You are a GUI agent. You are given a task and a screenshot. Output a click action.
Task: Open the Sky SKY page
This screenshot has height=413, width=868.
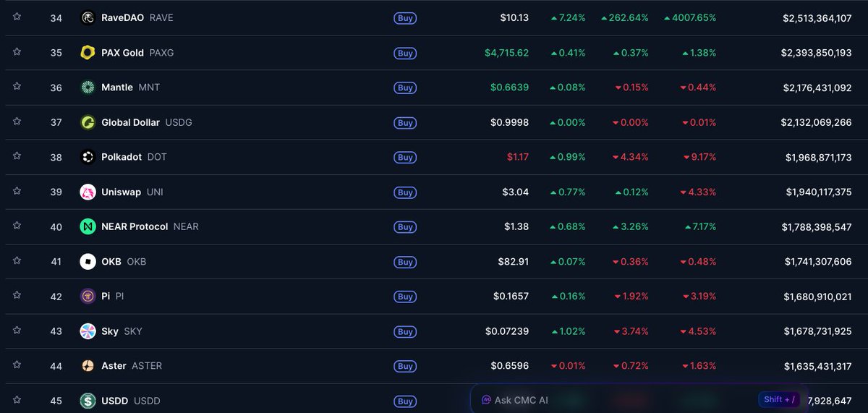[122, 331]
